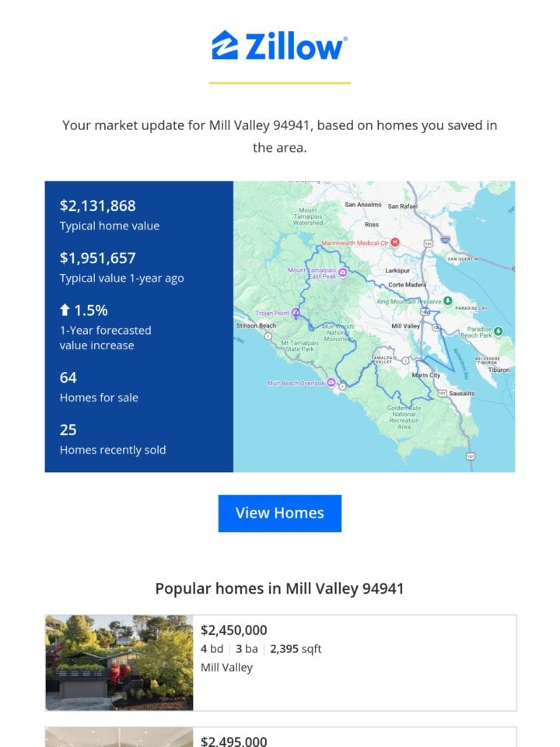Select the Mount Tamalpais East Peak camera pin

(342, 272)
